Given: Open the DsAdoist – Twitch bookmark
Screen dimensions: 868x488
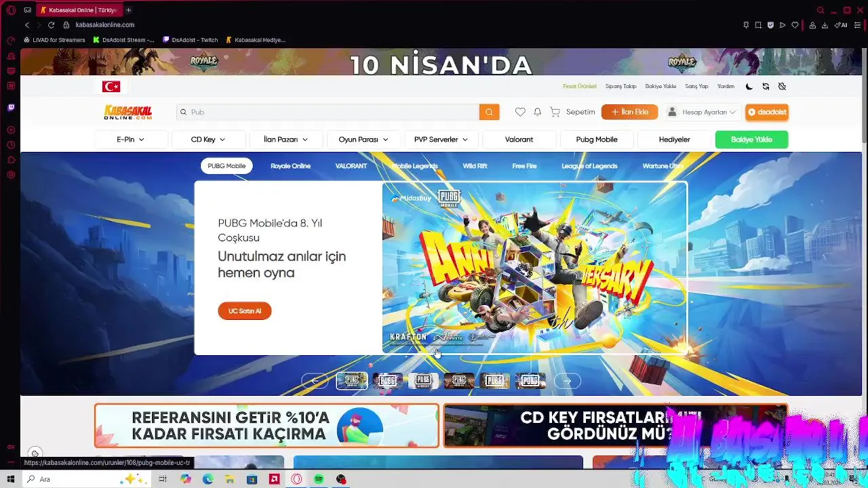Looking at the screenshot, I should (190, 40).
